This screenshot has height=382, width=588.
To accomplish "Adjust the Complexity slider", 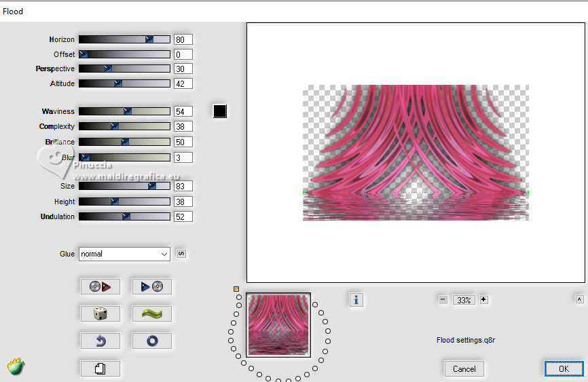I will 124,126.
